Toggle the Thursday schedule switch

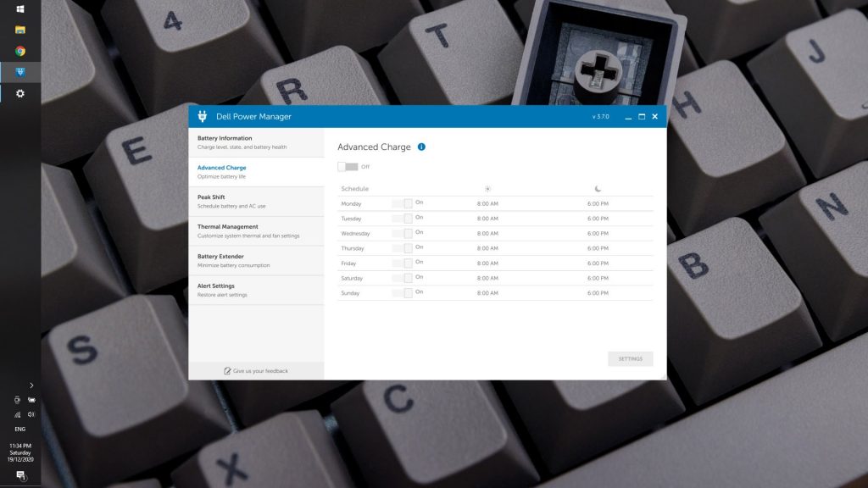pos(402,248)
